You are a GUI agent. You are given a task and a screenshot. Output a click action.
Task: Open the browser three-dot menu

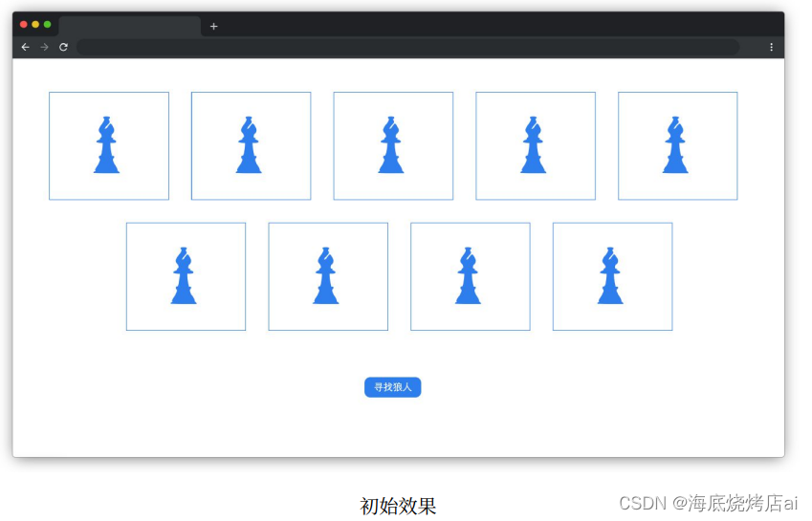click(x=771, y=47)
